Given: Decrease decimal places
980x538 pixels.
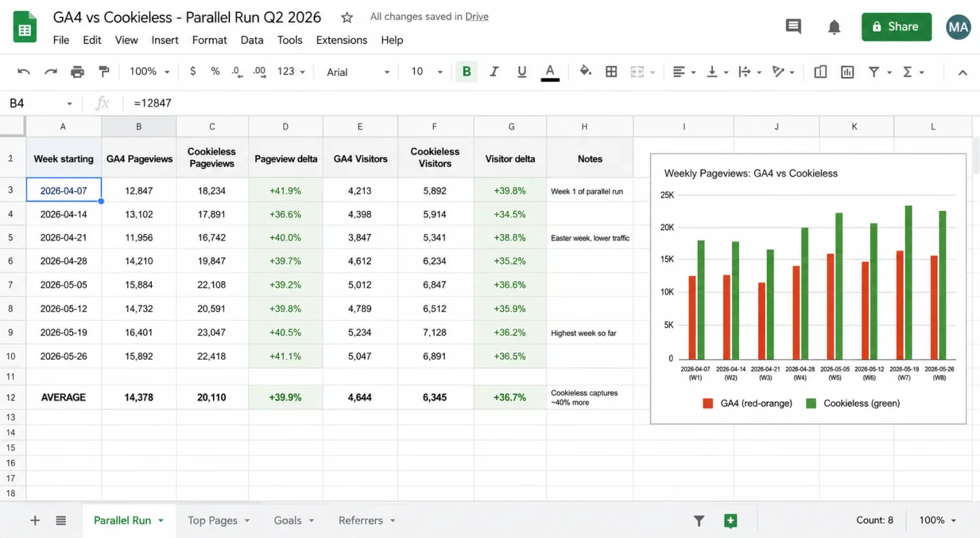Looking at the screenshot, I should 236,71.
